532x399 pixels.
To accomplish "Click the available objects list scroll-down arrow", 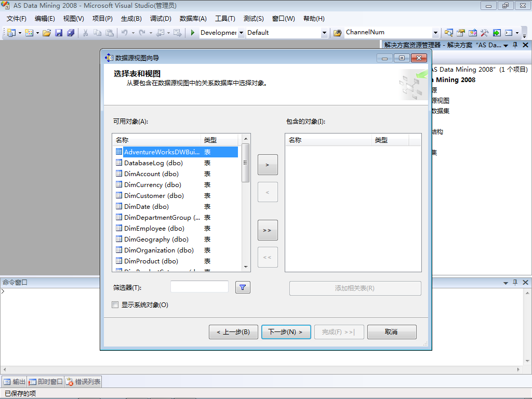I will point(246,267).
